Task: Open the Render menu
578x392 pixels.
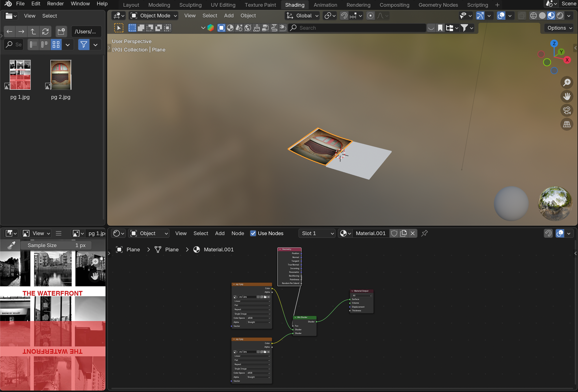Action: 55,4
